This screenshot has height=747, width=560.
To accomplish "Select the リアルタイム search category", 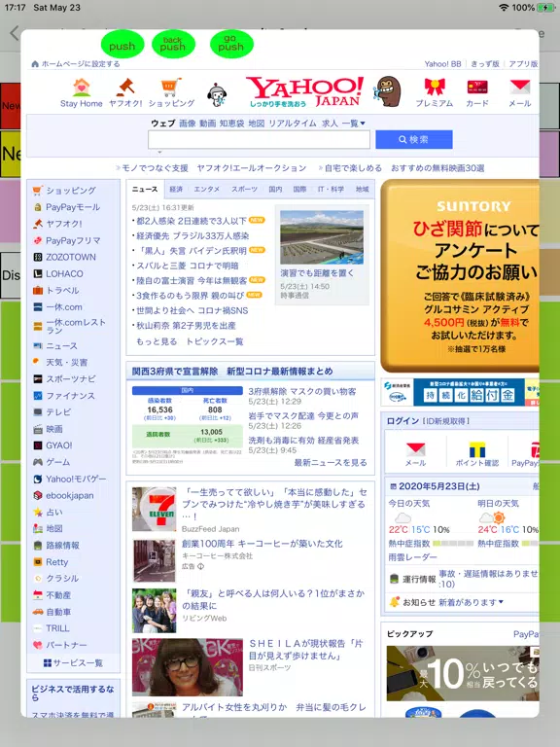I will coord(293,124).
